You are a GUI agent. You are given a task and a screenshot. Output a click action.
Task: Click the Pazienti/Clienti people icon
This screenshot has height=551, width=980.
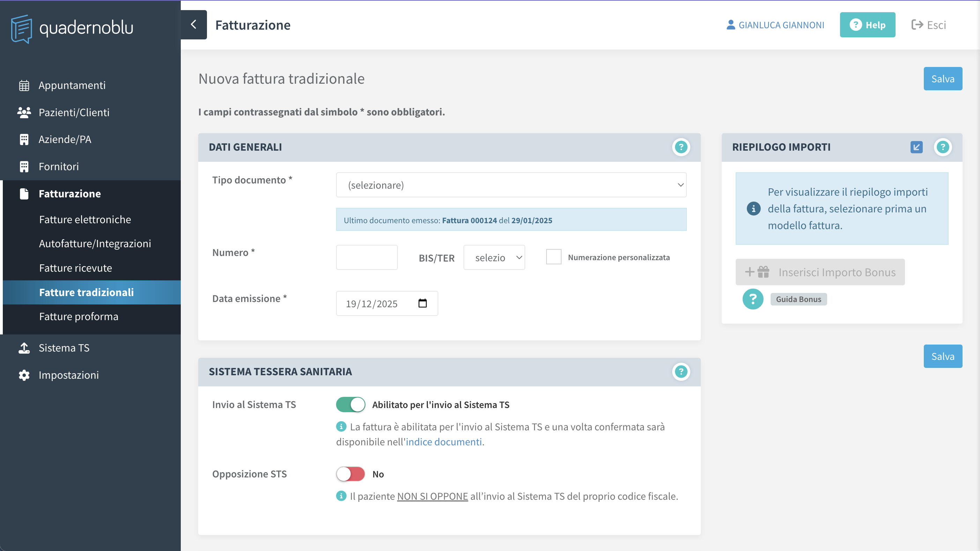click(24, 112)
